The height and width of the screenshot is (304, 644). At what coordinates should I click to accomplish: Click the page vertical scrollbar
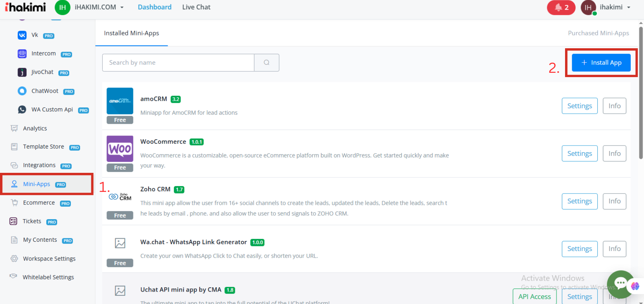pyautogui.click(x=641, y=93)
